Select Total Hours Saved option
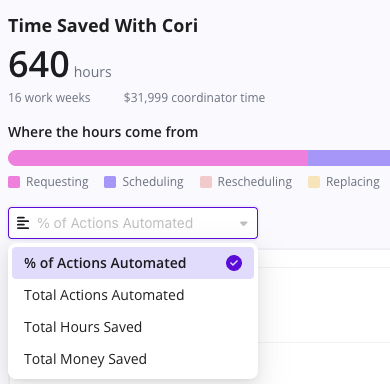This screenshot has width=390, height=384. coord(133,327)
